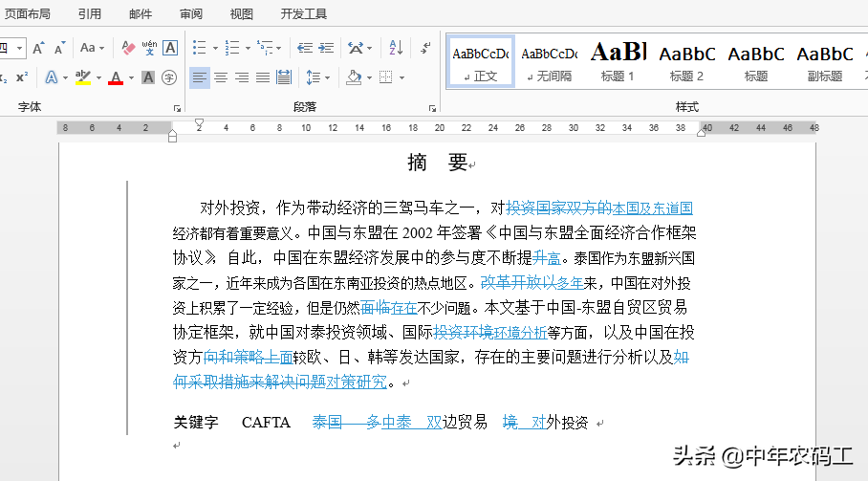Click the 关键字 label in the document
Screen dimensions: 868x481
(196, 423)
